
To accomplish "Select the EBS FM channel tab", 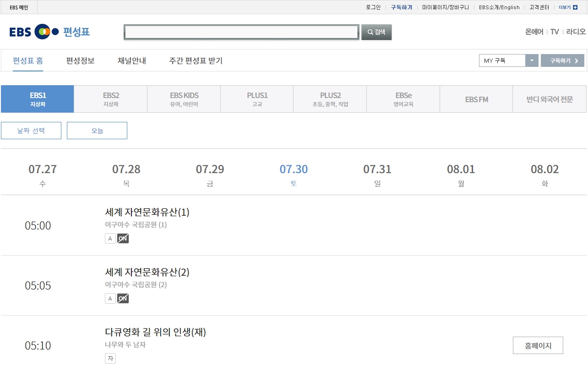I will [476, 99].
